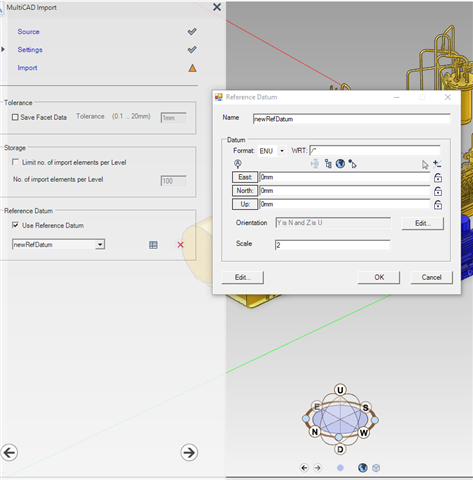473x480 pixels.
Task: Click the WRT input field
Action: (375, 151)
